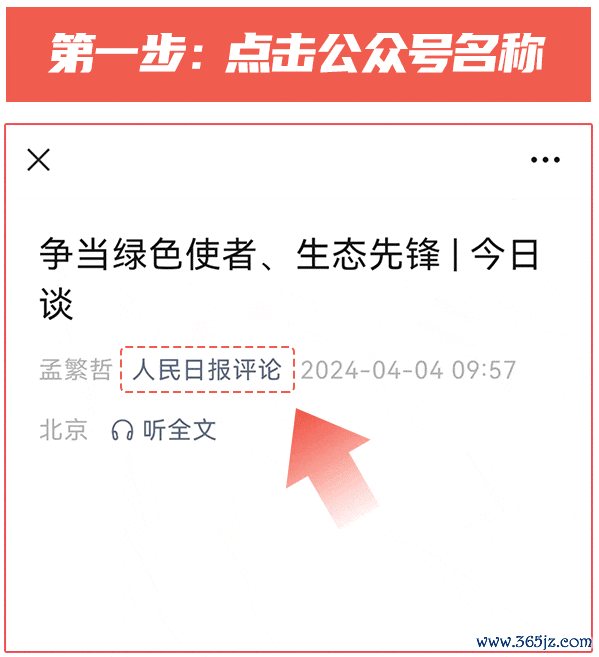This screenshot has height=657, width=599.
Task: Click the article title 争当绿色使者
Action: (x=147, y=254)
